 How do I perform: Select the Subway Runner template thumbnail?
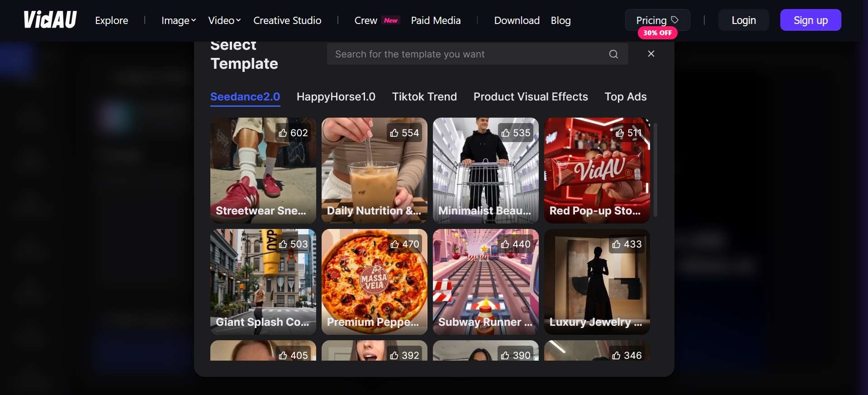pos(486,282)
